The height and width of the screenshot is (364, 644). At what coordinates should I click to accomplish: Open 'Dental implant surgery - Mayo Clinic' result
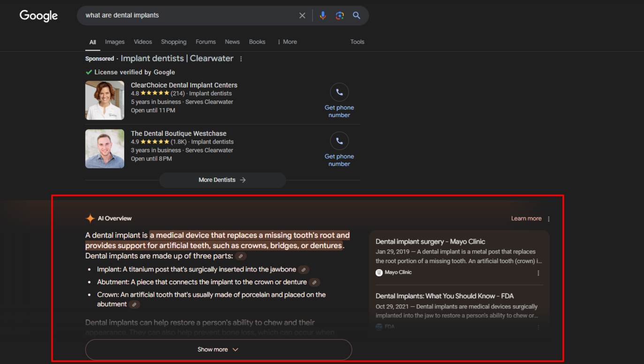(431, 241)
